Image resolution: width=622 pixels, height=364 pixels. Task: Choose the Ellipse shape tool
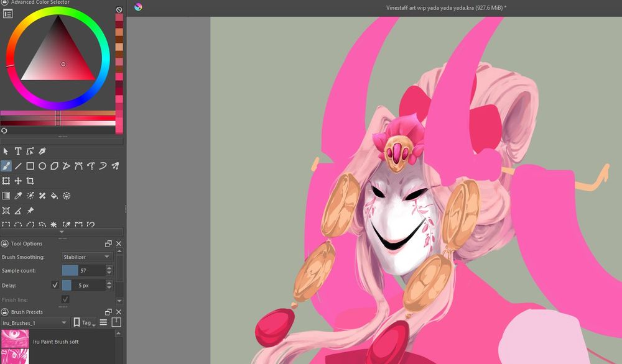pos(42,166)
